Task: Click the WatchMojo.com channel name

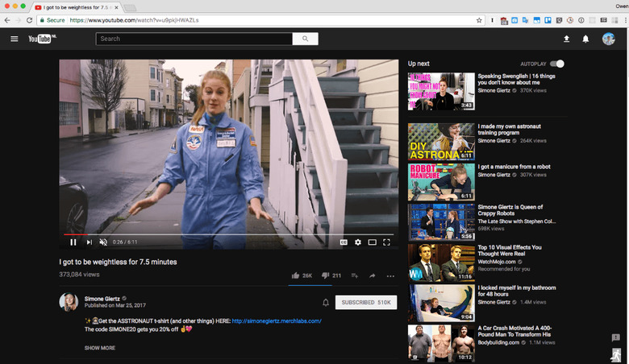Action: (x=497, y=262)
